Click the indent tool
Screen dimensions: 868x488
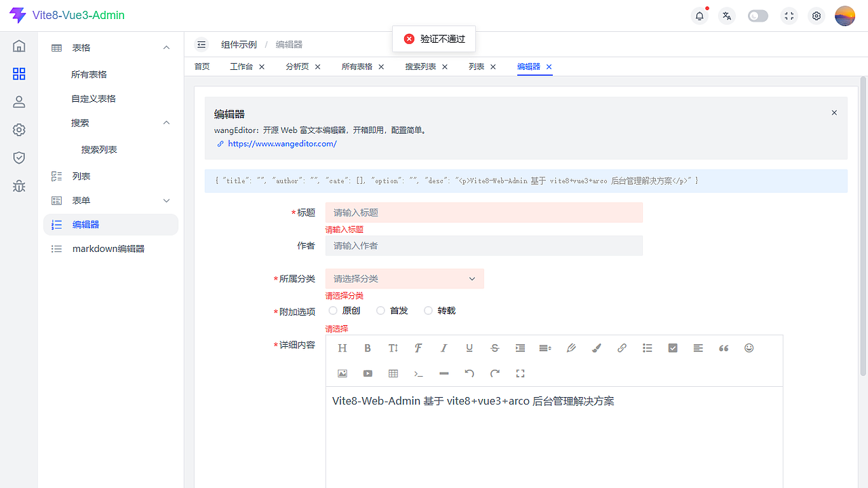pos(520,348)
